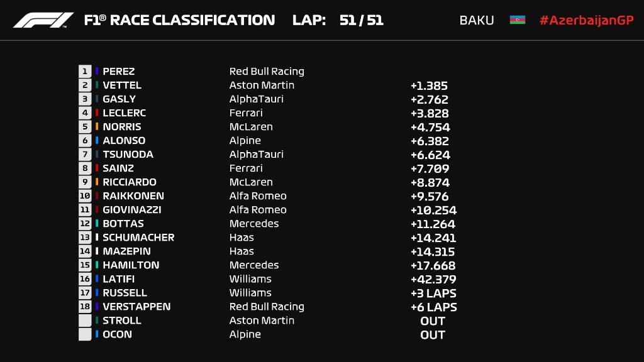Click the GASLY driver entry
Screen dimensions: 644x362
coord(119,99)
